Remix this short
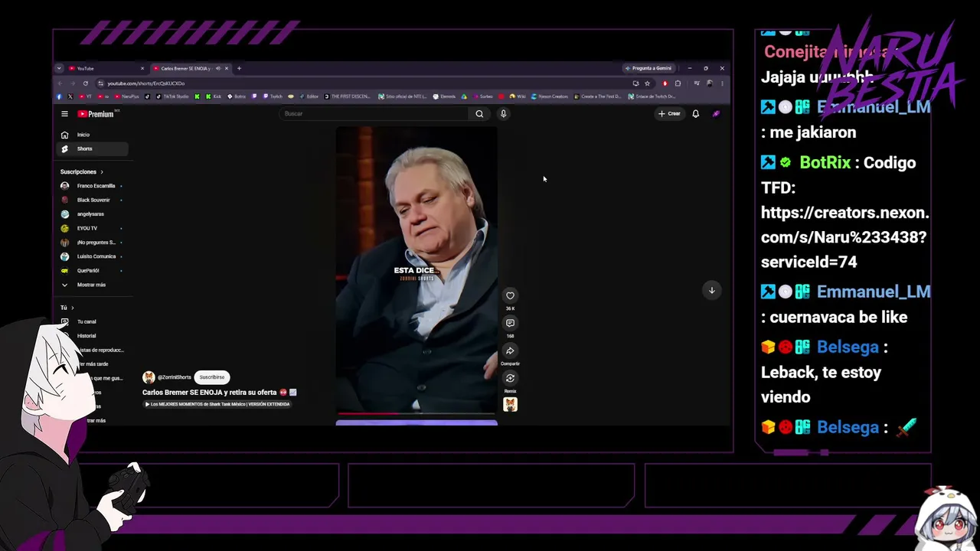This screenshot has height=551, width=980. (x=510, y=378)
